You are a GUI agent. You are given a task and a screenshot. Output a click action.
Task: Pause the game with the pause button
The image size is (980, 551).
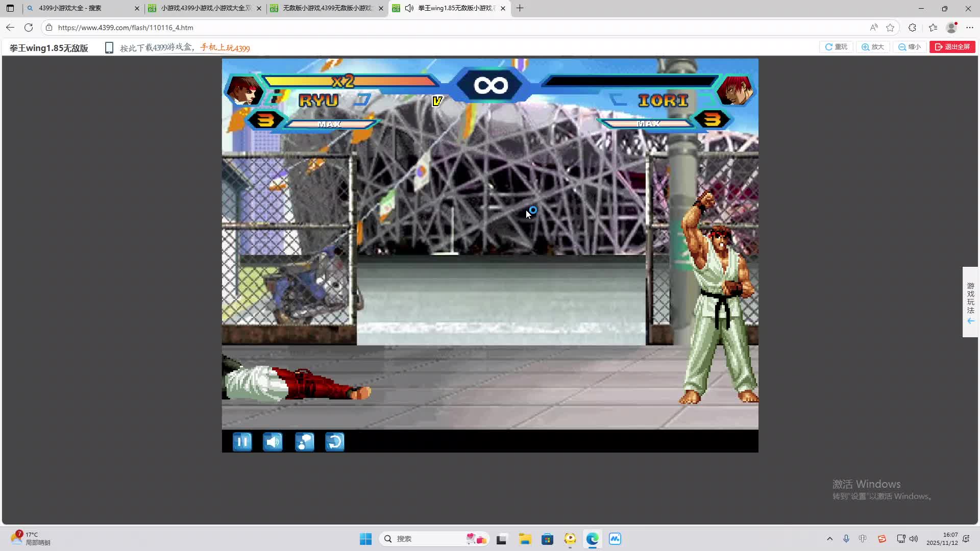click(242, 442)
